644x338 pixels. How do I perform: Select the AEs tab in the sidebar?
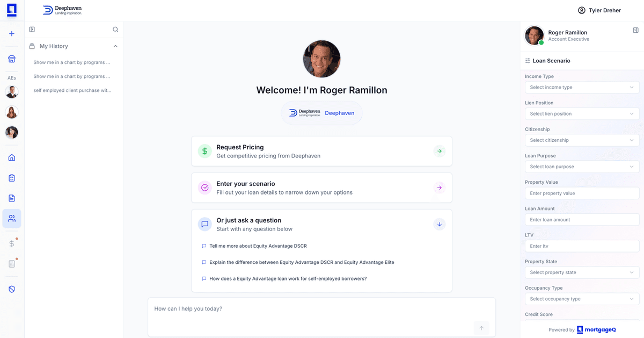pyautogui.click(x=11, y=78)
